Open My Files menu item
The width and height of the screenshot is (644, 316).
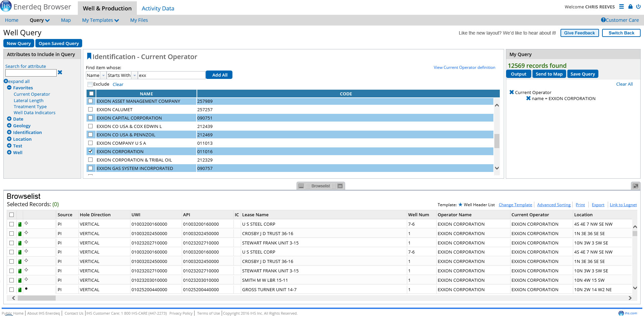(x=139, y=20)
